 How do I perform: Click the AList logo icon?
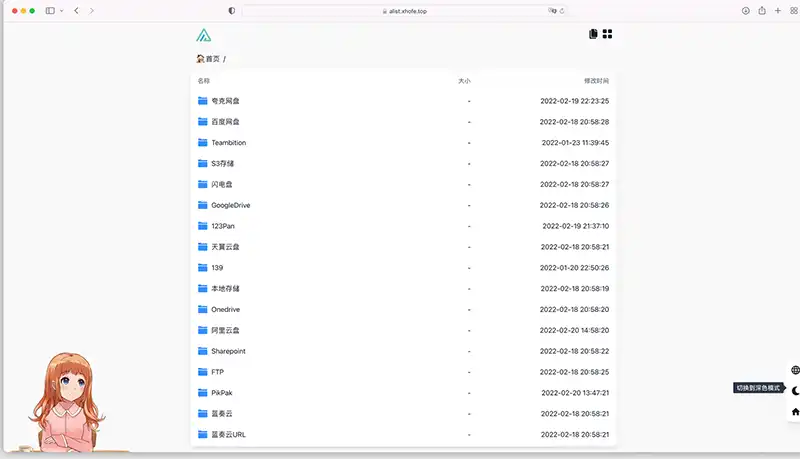click(204, 35)
